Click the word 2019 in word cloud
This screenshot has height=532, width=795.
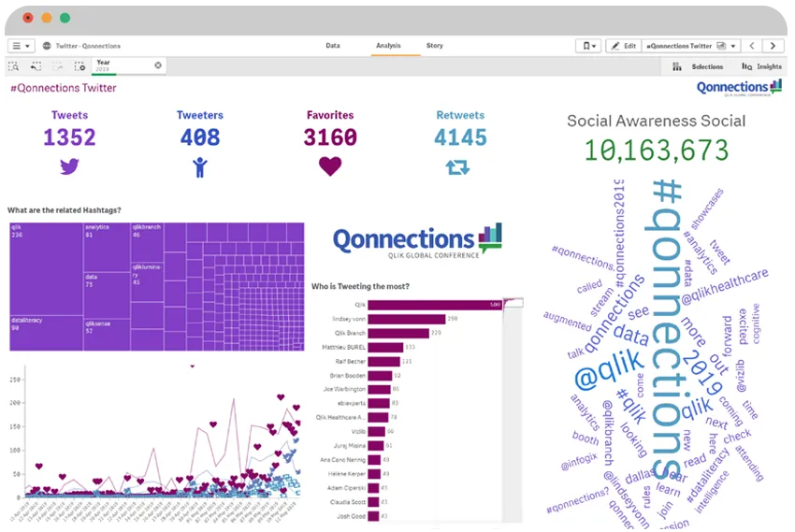pyautogui.click(x=703, y=373)
